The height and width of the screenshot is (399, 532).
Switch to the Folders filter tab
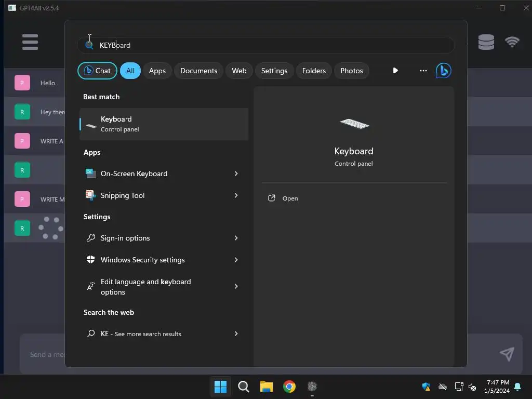(314, 71)
